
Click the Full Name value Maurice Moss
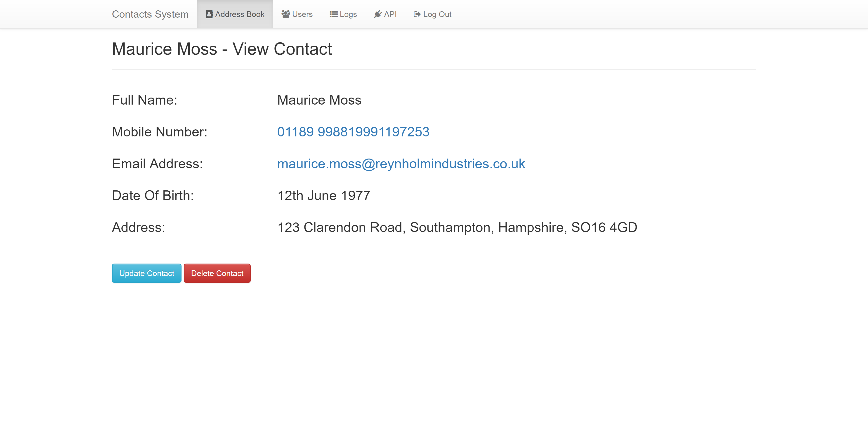pos(319,100)
